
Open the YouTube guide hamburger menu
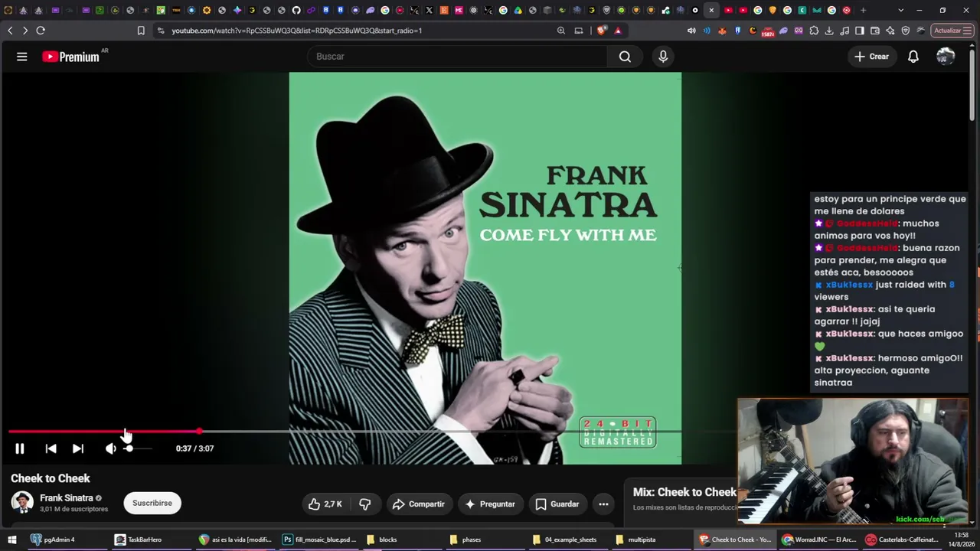(21, 57)
